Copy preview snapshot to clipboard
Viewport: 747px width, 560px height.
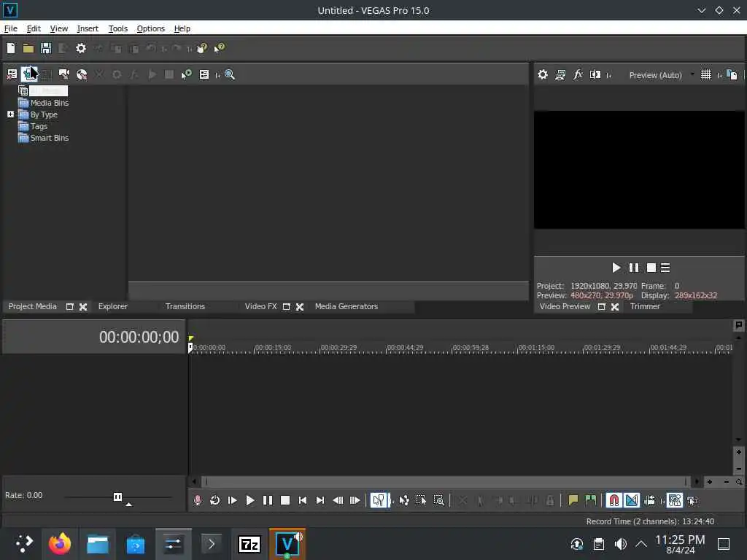(732, 75)
